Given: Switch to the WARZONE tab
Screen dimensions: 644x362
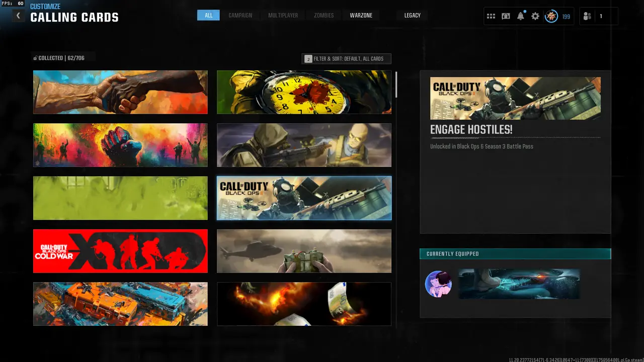Looking at the screenshot, I should click(x=361, y=16).
